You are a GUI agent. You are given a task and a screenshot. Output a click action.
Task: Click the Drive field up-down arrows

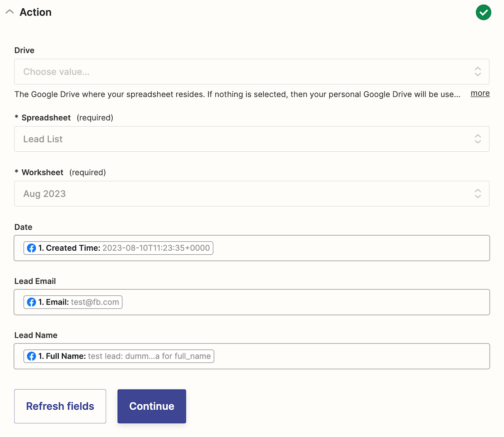point(477,72)
